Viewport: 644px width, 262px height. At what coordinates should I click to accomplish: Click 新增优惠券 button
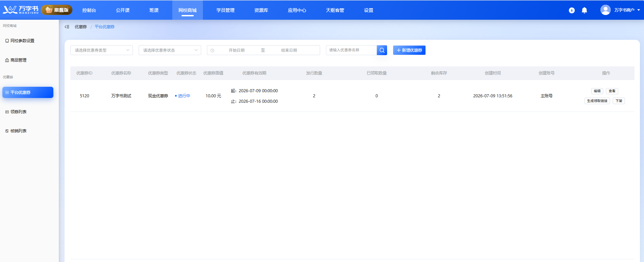point(409,50)
